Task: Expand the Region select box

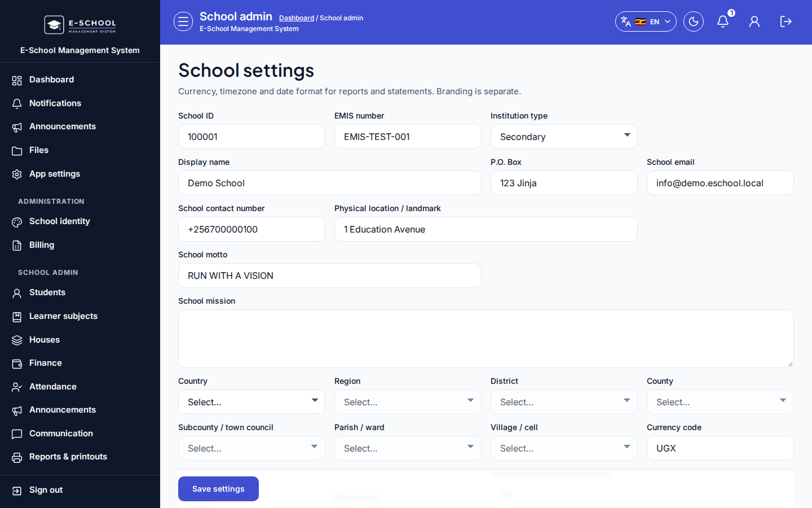Action: click(x=408, y=402)
